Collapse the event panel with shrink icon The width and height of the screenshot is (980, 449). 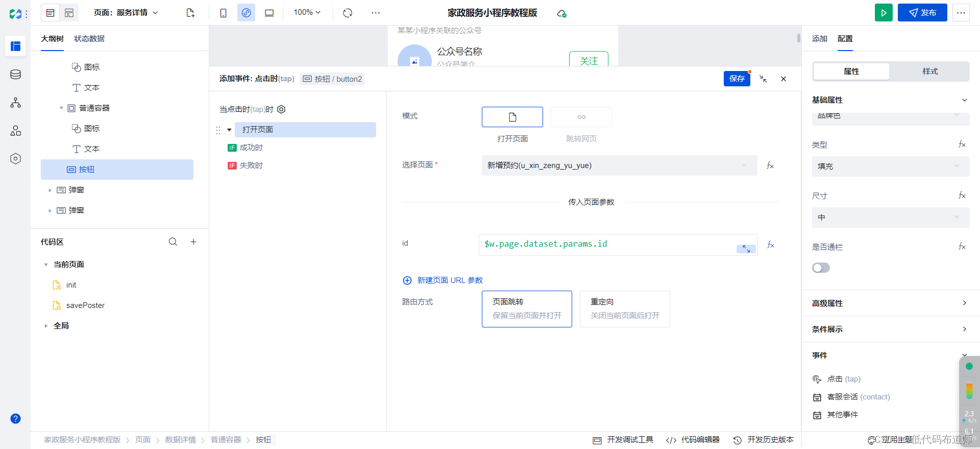pos(763,79)
